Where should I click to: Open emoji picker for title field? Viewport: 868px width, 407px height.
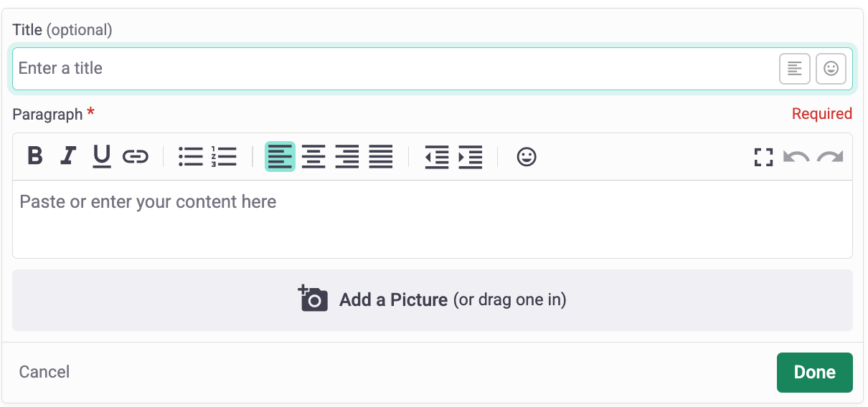pos(831,69)
